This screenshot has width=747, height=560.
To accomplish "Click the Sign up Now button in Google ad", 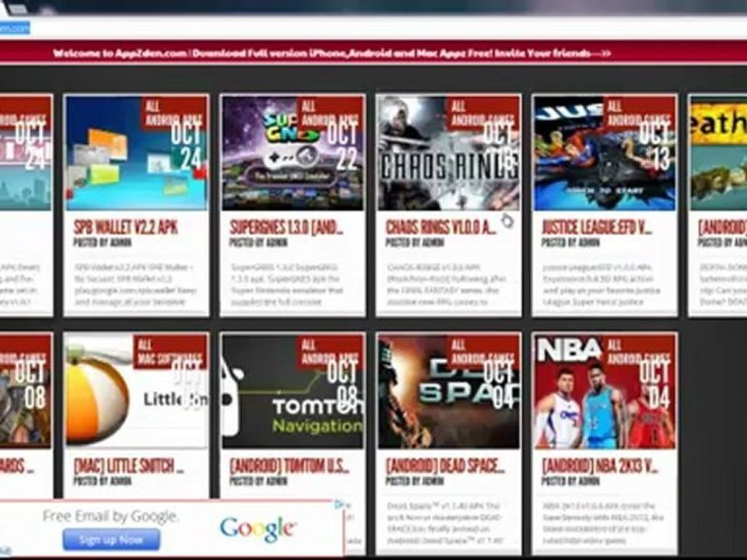I will coord(111,540).
